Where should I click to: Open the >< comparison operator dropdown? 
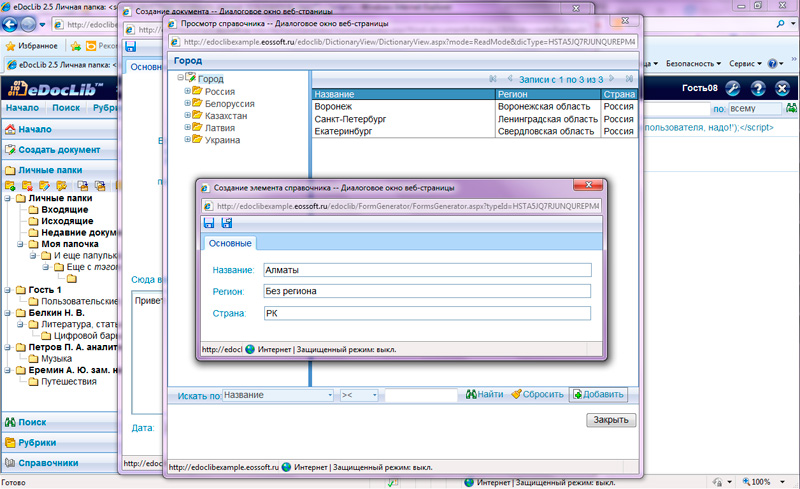point(359,395)
